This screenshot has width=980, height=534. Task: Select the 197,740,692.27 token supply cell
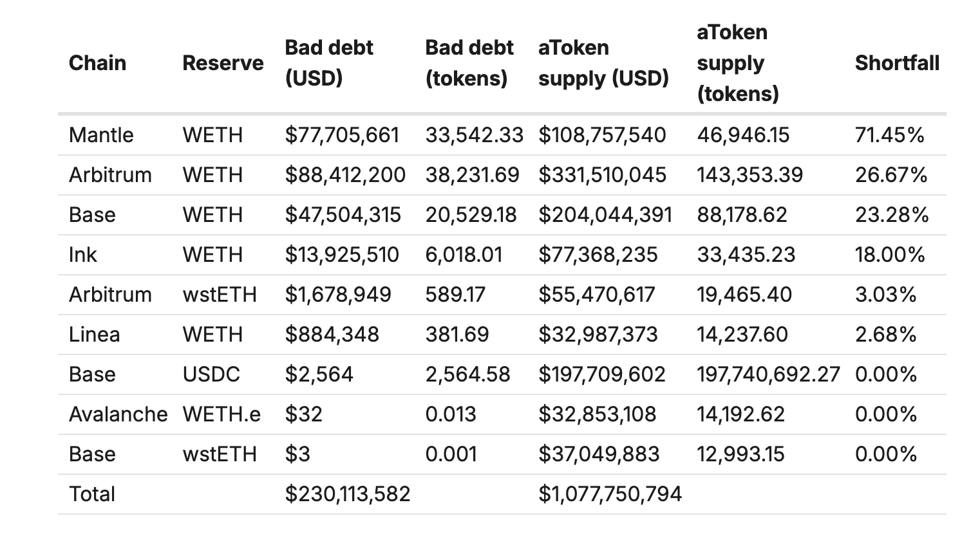pos(768,374)
